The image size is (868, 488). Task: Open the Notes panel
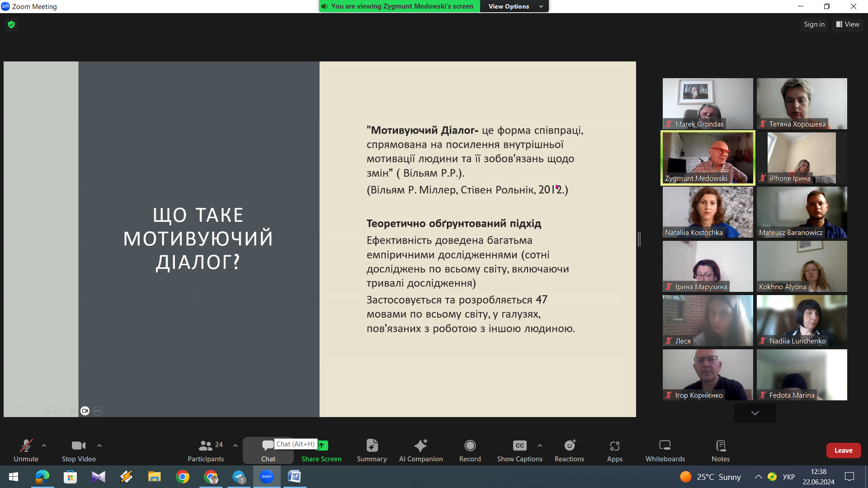[720, 450]
